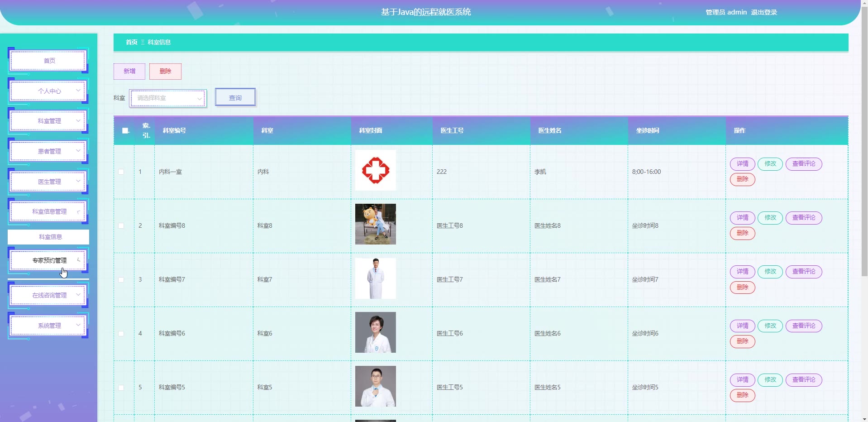The height and width of the screenshot is (422, 868).
Task: Collapse the 科室信息管理 sidebar menu
Action: click(48, 211)
